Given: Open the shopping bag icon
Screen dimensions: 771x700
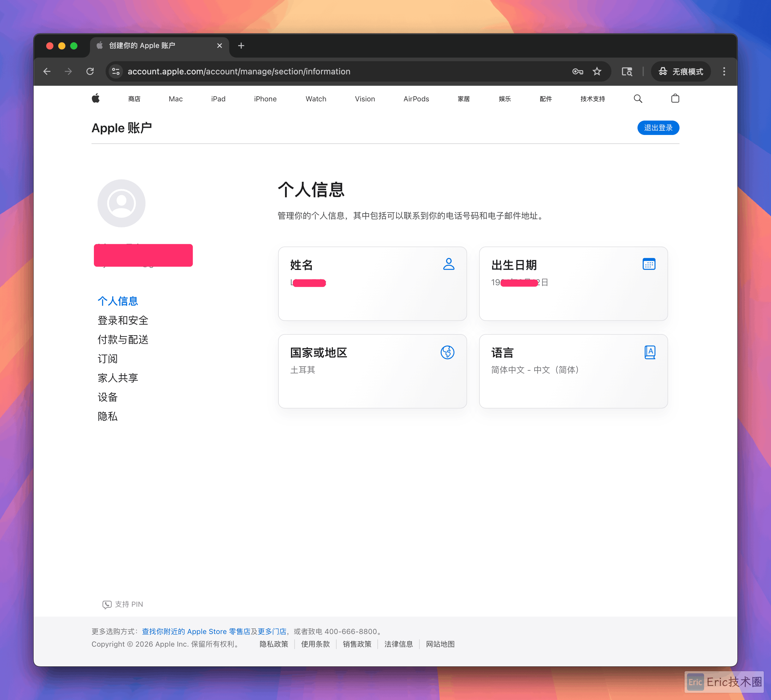Looking at the screenshot, I should click(x=675, y=99).
